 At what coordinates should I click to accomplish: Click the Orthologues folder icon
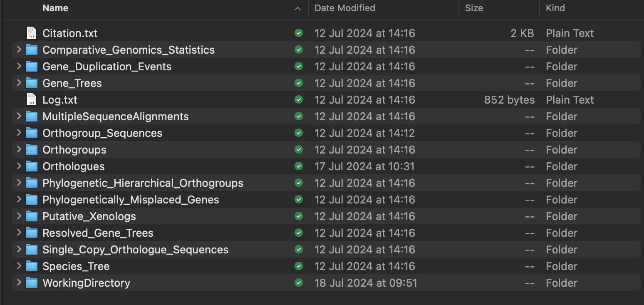pyautogui.click(x=32, y=166)
